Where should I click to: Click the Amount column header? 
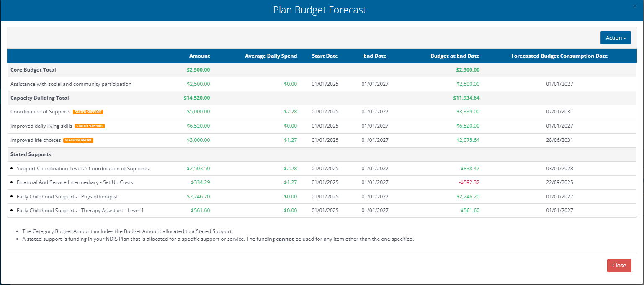pyautogui.click(x=199, y=56)
